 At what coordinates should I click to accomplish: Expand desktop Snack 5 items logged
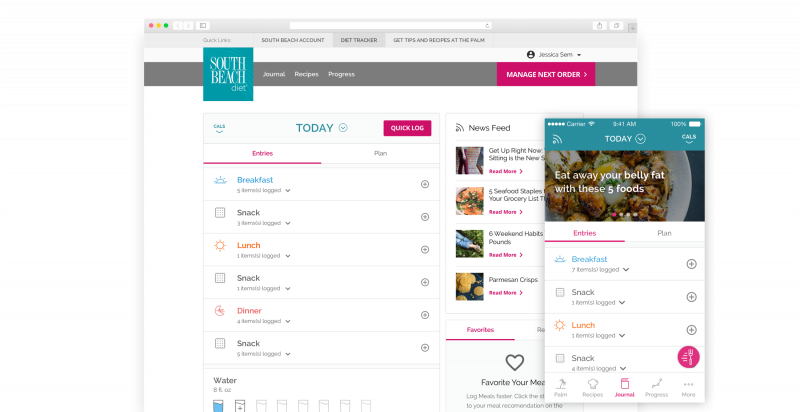[x=288, y=354]
